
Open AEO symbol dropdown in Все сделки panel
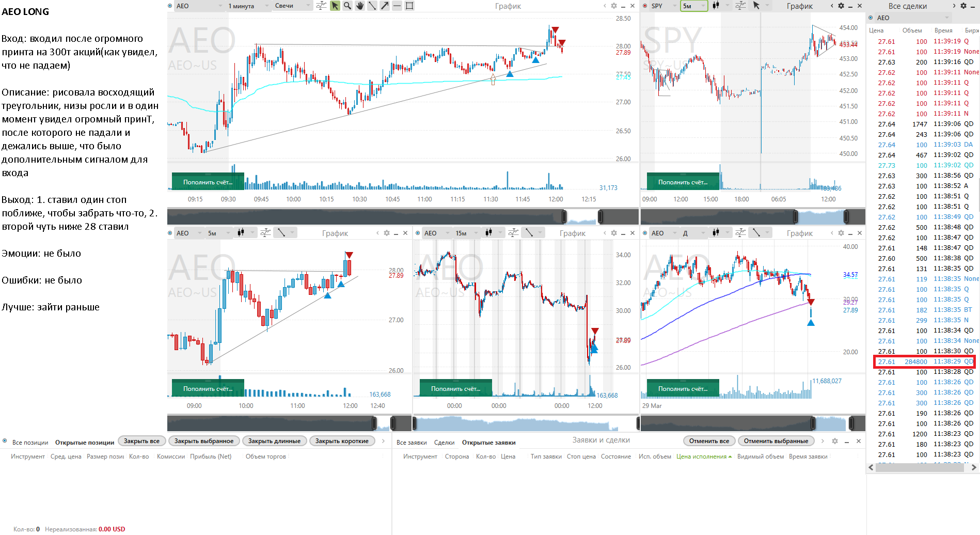point(912,18)
